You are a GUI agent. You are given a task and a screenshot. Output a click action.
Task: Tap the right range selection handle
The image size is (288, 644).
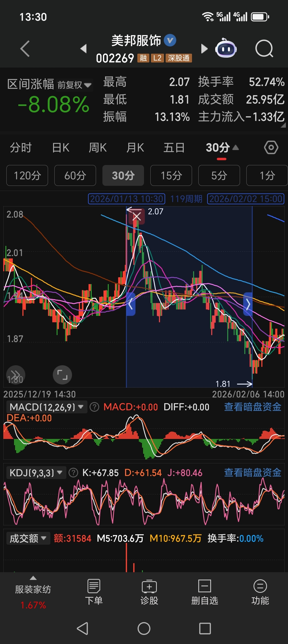(x=248, y=304)
